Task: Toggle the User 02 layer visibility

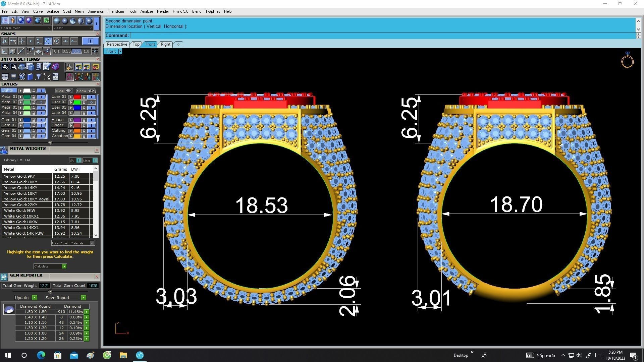Action: pos(91,102)
